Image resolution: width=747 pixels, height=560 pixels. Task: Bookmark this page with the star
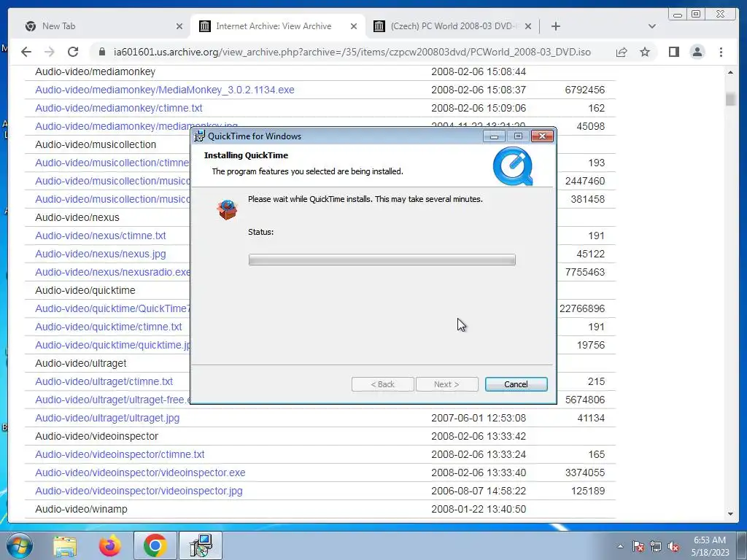coord(645,52)
